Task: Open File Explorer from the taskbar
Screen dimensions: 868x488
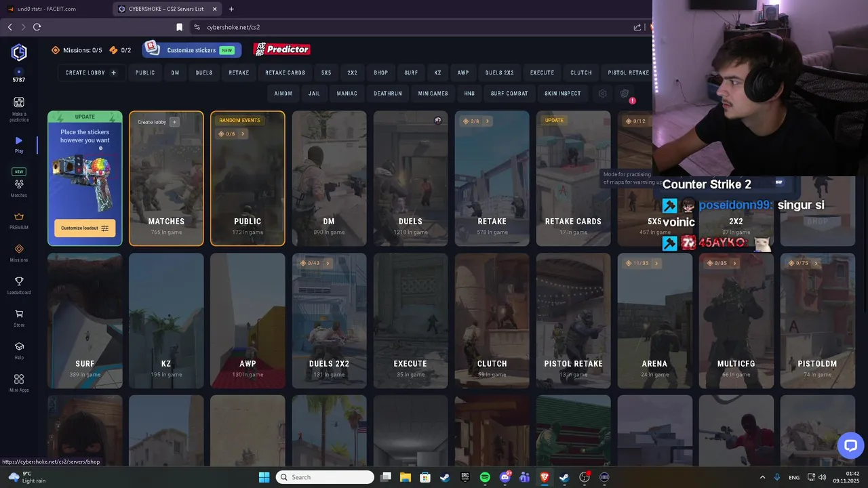Action: (406, 477)
